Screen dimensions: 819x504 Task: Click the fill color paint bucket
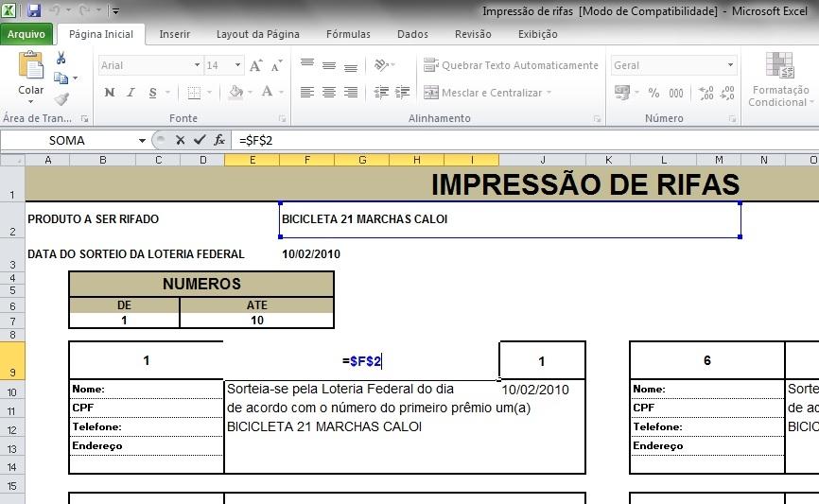point(236,93)
